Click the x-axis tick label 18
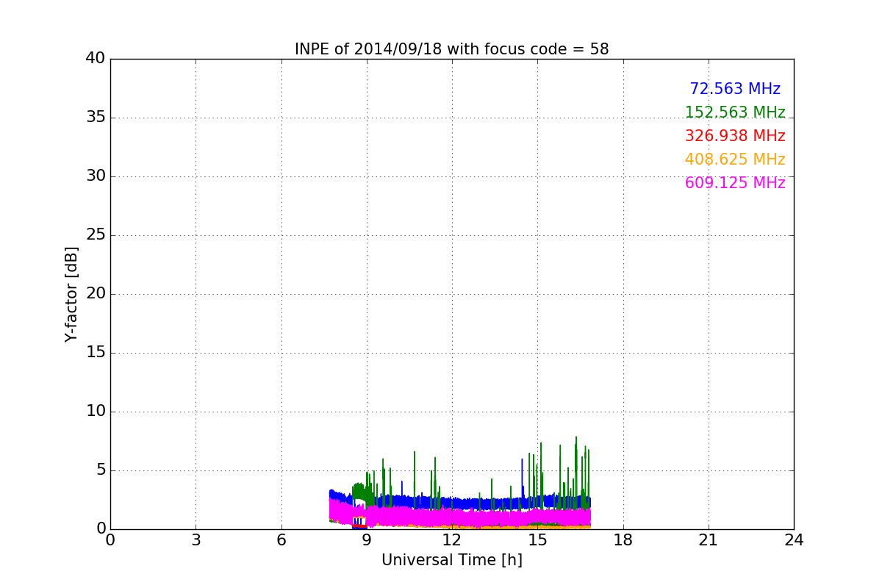Viewport: 882px width, 588px height. (x=623, y=540)
